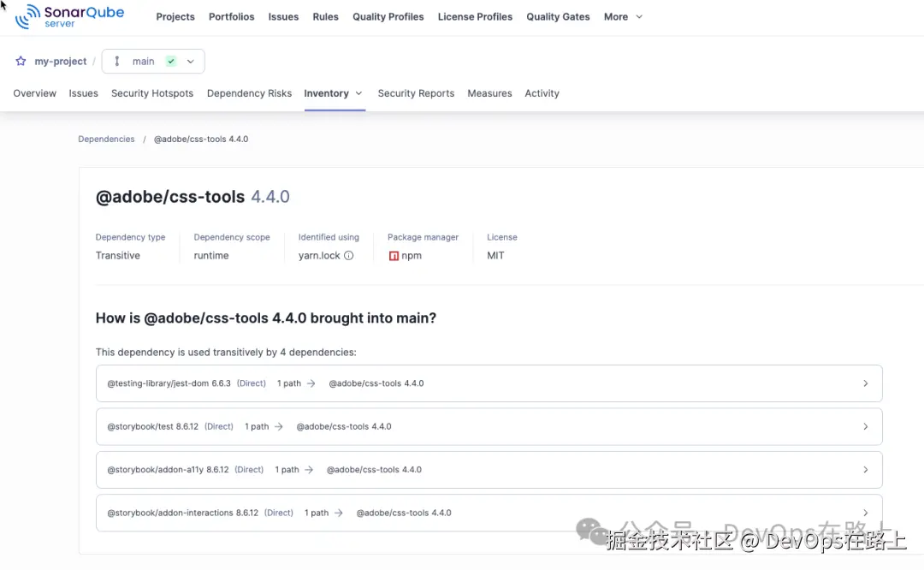The image size is (924, 570).
Task: Click the @adobe/css-tools 4.4.0 page heading
Action: pos(192,196)
